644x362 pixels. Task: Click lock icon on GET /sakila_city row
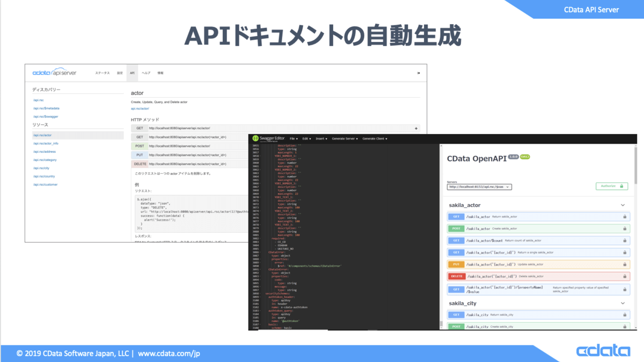point(625,315)
